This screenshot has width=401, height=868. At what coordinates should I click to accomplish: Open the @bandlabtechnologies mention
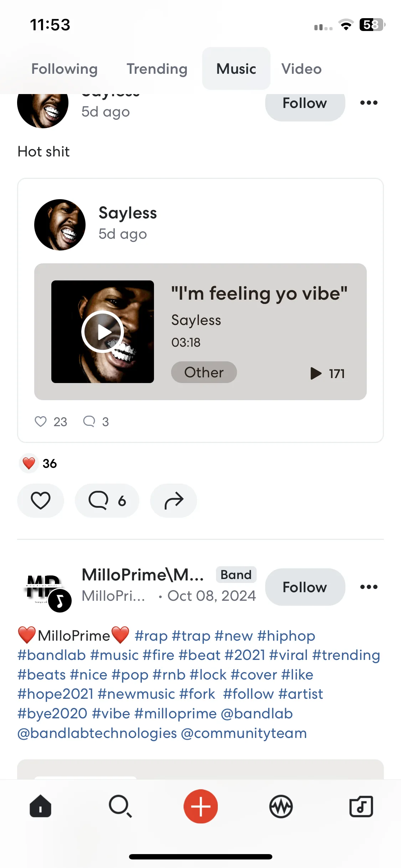click(97, 733)
